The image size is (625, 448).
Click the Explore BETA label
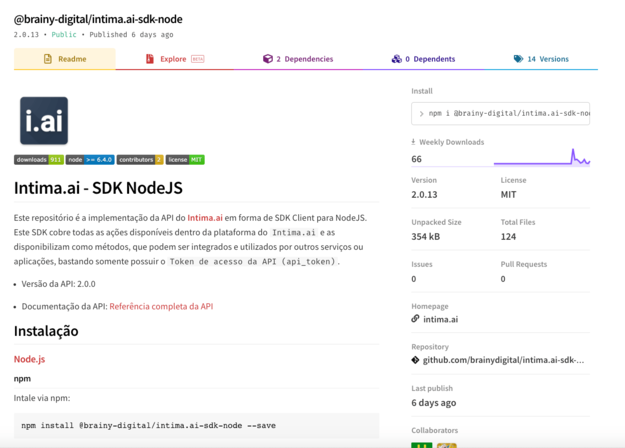point(198,59)
